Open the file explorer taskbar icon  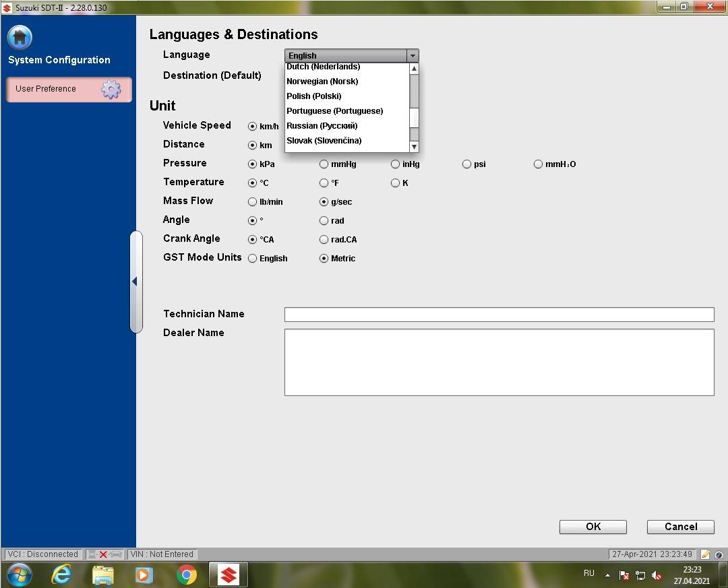pos(103,575)
